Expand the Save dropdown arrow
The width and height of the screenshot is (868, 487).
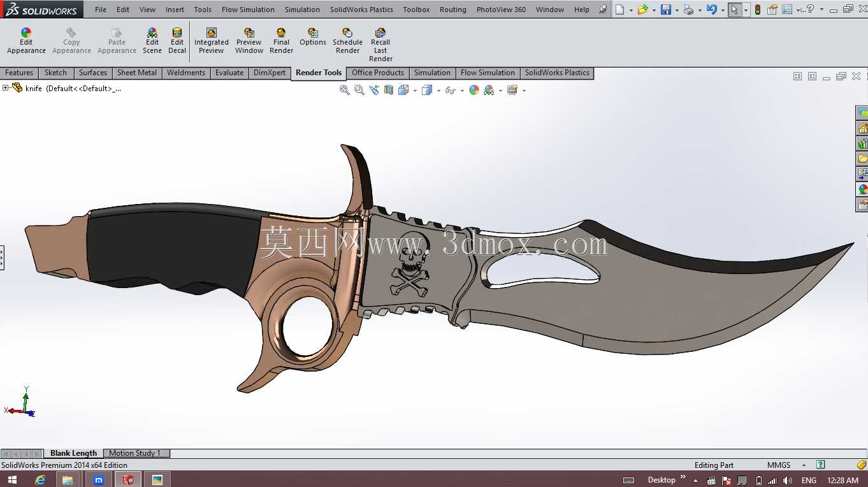pos(677,10)
